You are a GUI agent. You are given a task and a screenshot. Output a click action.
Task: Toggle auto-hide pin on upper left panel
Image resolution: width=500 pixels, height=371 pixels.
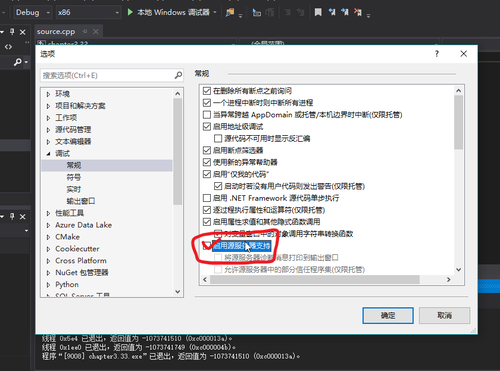pos(12,32)
